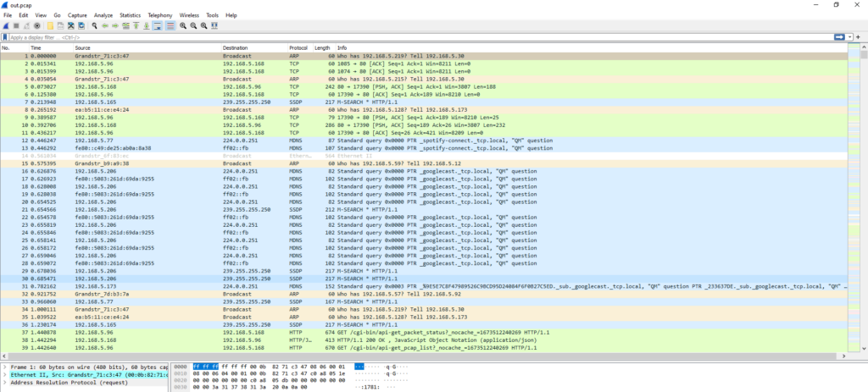Viewport: 868px width, 392px height.
Task: Toggle packet list colorization
Action: coord(170,25)
